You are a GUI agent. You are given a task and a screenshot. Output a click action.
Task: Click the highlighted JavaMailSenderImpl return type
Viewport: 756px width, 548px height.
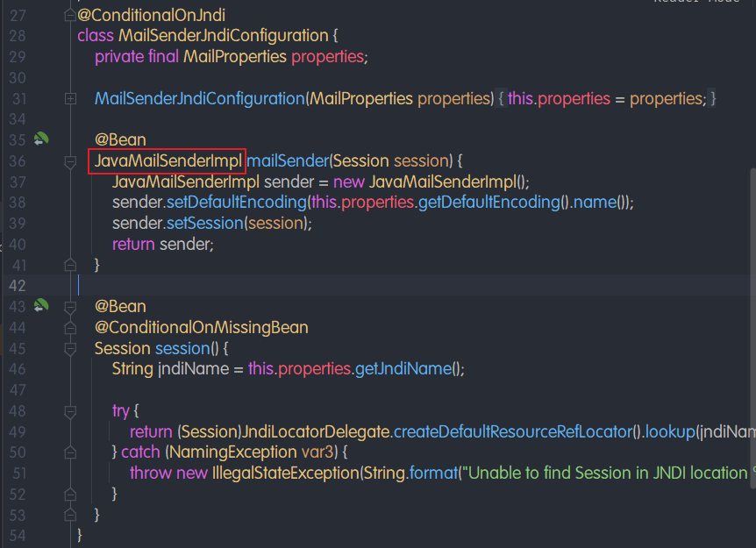[168, 161]
